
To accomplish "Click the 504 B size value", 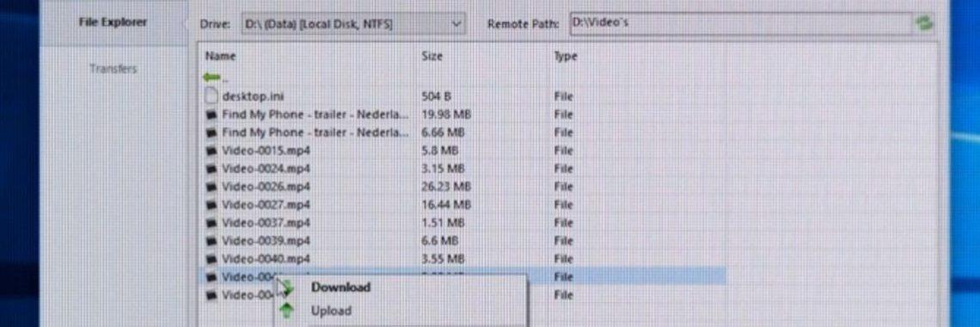I will [x=436, y=96].
